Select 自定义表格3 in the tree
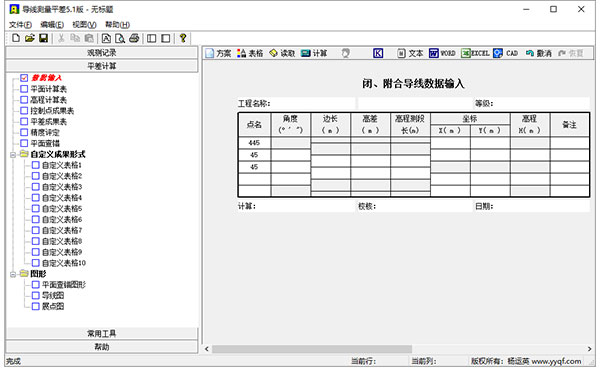 (62, 187)
